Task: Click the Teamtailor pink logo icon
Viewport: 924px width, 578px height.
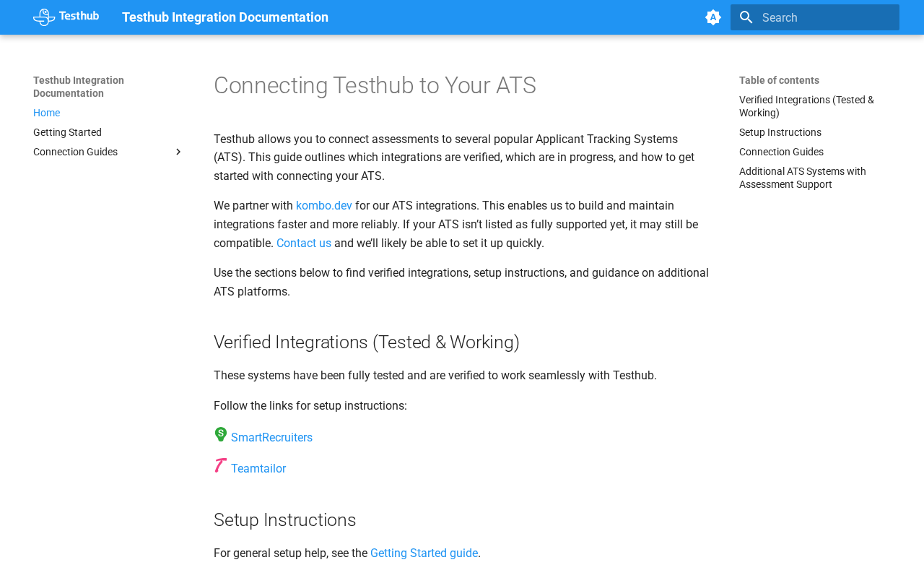Action: (221, 466)
